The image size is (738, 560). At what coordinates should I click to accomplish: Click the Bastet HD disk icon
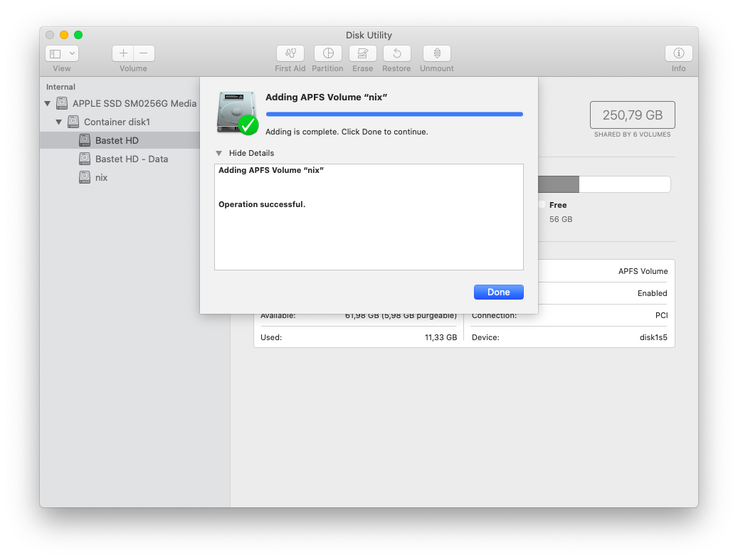click(x=85, y=140)
